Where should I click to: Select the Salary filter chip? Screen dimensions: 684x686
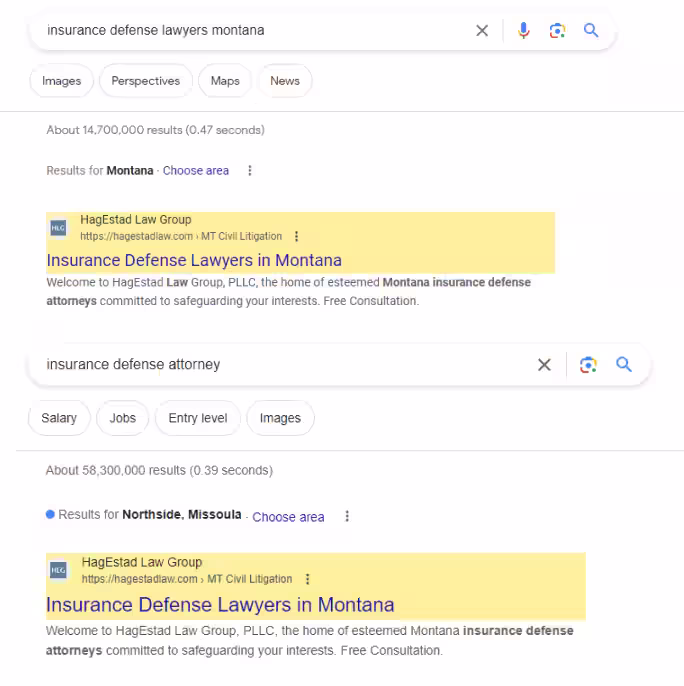[x=59, y=418]
